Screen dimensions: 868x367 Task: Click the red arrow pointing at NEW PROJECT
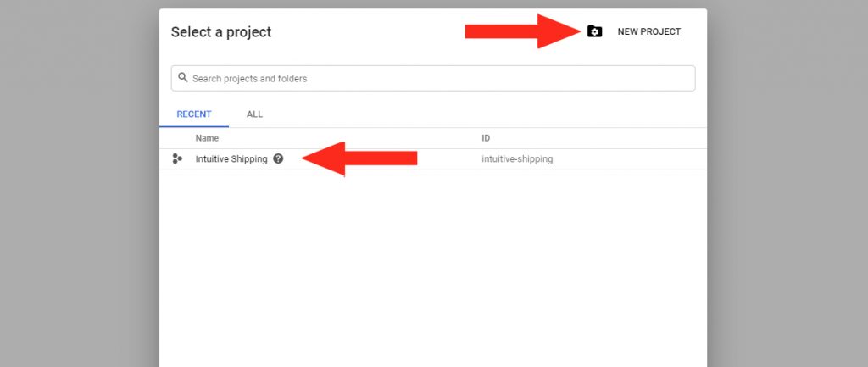pos(522,31)
